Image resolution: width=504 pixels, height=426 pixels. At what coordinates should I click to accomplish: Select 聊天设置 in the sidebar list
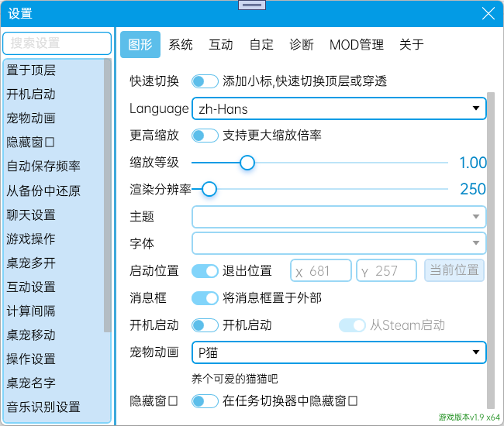point(31,215)
